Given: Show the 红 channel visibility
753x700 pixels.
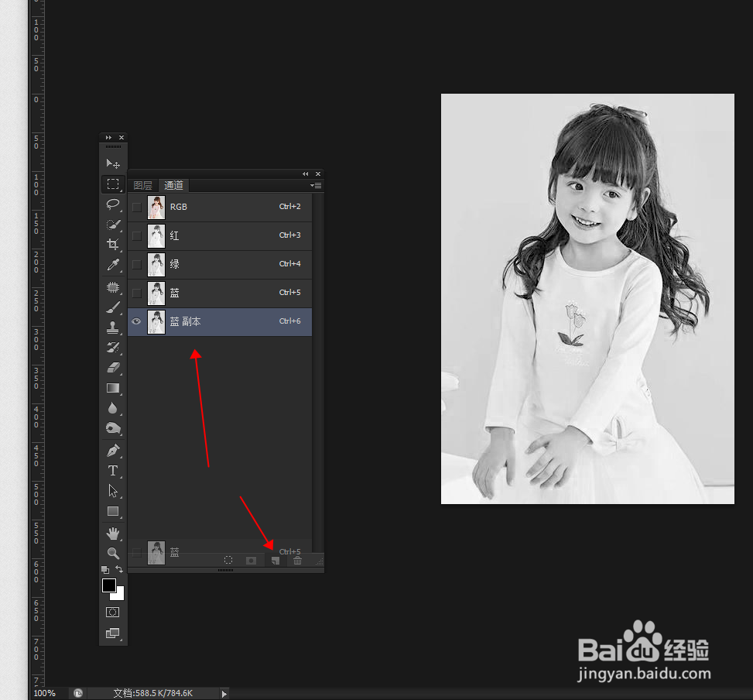Looking at the screenshot, I should coord(136,236).
